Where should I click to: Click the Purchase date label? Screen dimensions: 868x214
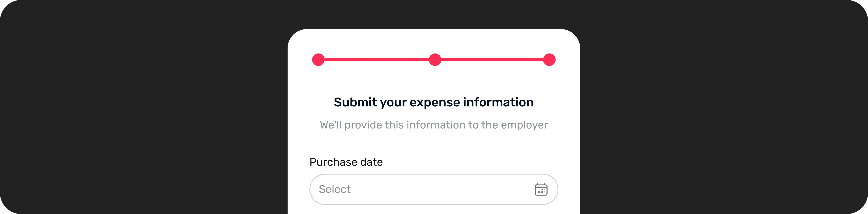(x=346, y=162)
